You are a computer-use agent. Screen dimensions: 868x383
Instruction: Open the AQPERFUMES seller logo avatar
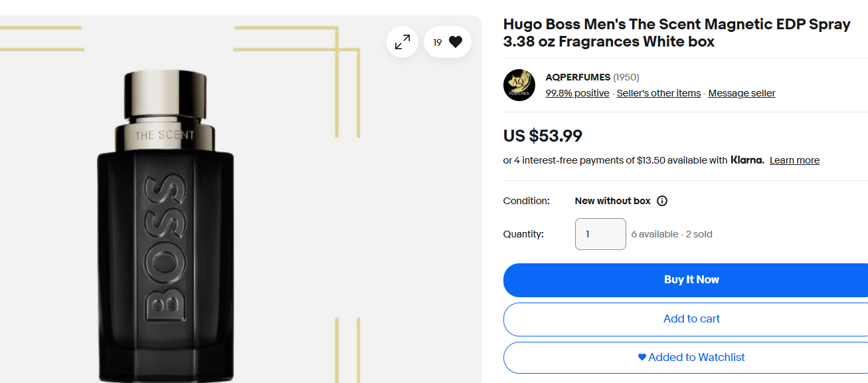click(x=519, y=85)
